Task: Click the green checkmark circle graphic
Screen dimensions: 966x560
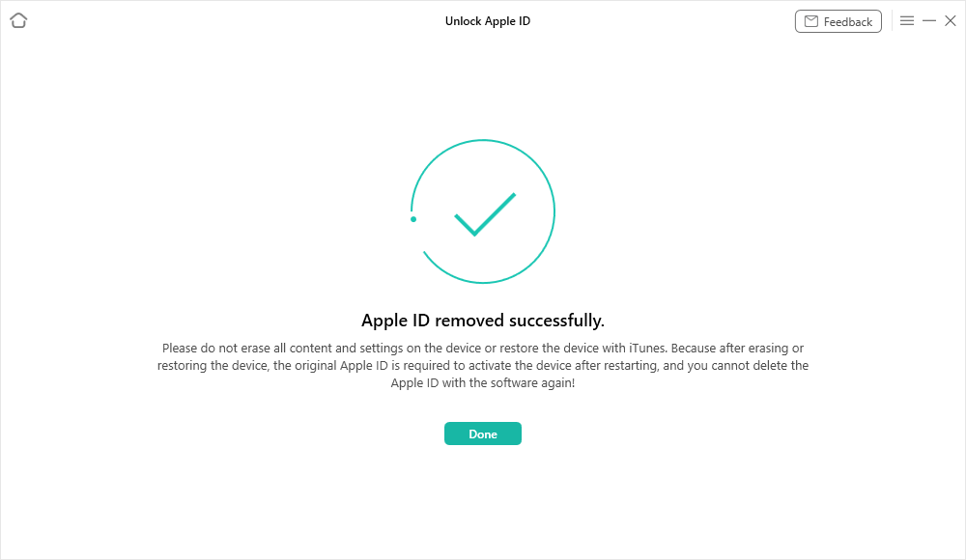Action: (x=483, y=211)
